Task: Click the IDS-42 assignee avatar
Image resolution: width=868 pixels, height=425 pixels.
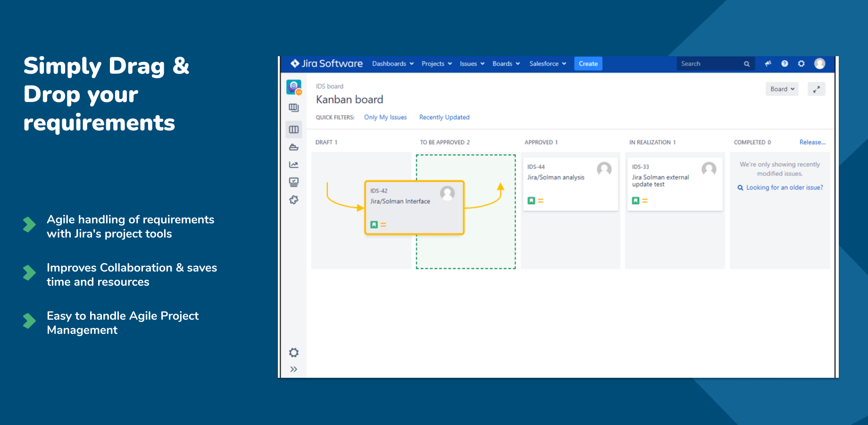Action: 447,193
